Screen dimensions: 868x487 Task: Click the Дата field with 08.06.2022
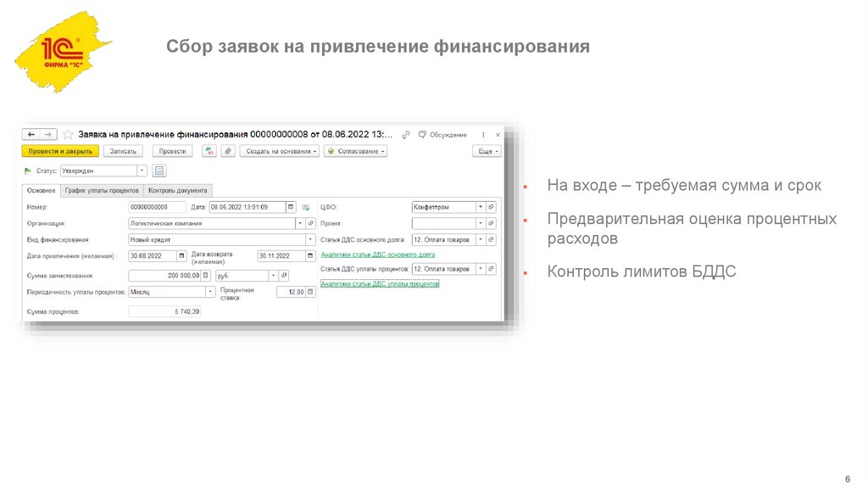pos(247,207)
